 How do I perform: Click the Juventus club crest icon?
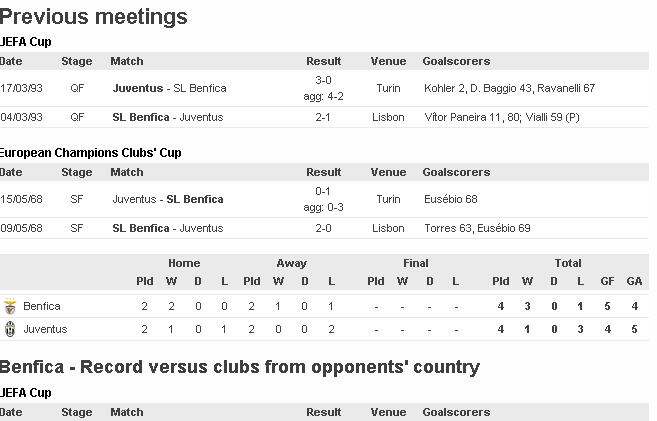10,329
